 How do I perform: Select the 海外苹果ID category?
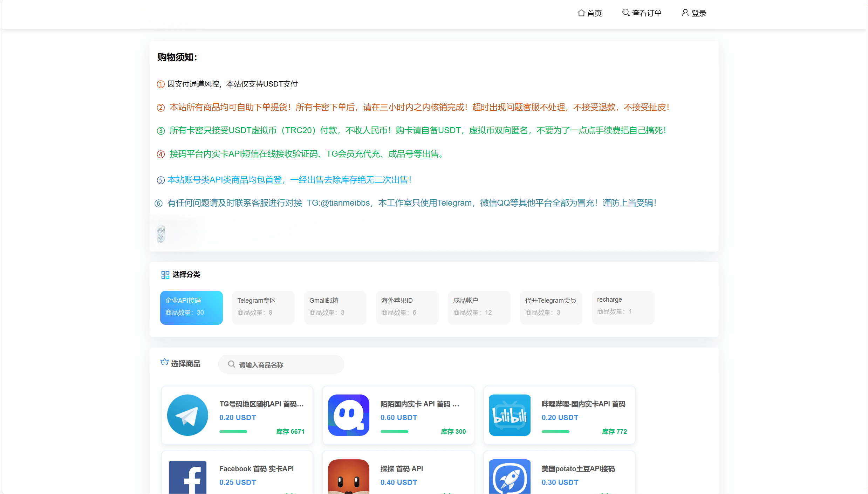coord(407,307)
